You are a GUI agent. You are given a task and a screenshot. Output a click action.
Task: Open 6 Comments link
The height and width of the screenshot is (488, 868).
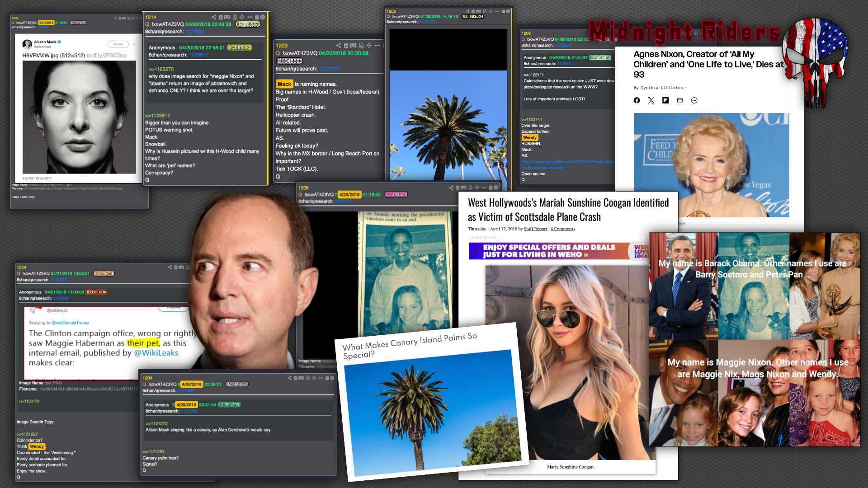coord(563,229)
